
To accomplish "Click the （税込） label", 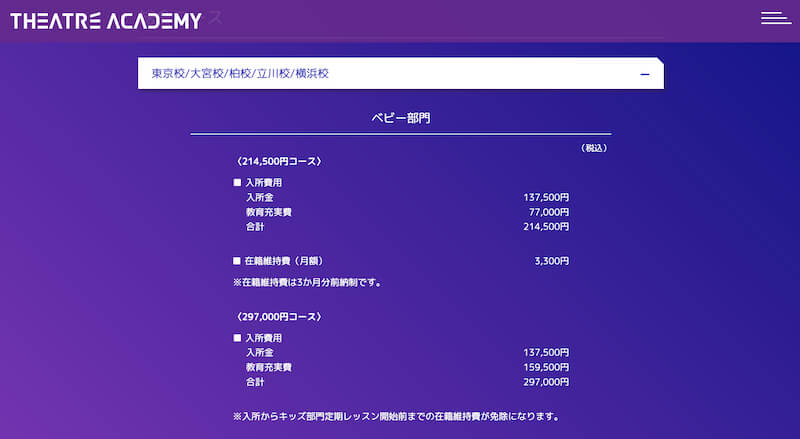I will [594, 148].
